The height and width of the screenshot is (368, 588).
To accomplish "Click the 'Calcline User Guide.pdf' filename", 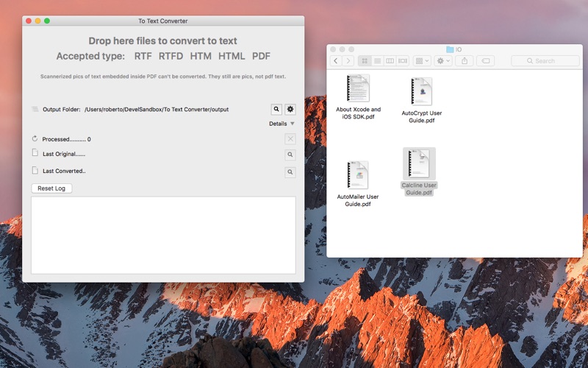I will click(x=419, y=189).
